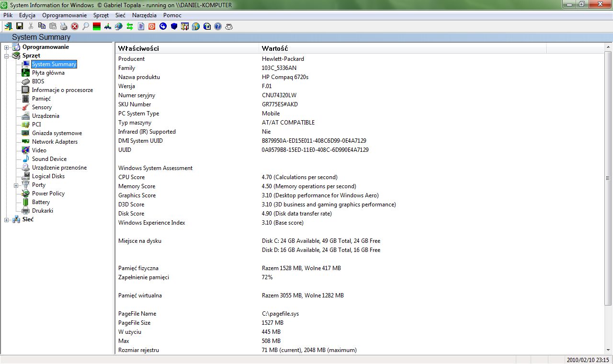Click the Sound Device note icon

click(25, 159)
